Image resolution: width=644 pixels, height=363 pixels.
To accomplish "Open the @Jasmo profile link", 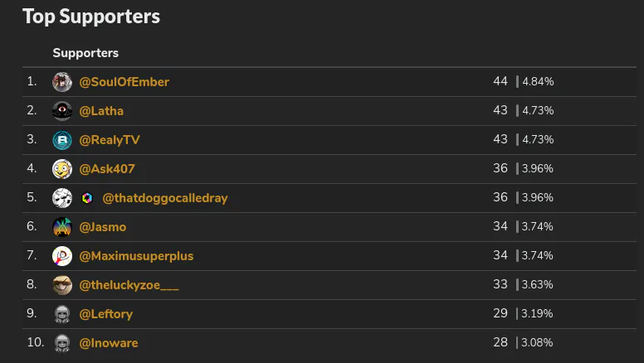I will [x=103, y=227].
